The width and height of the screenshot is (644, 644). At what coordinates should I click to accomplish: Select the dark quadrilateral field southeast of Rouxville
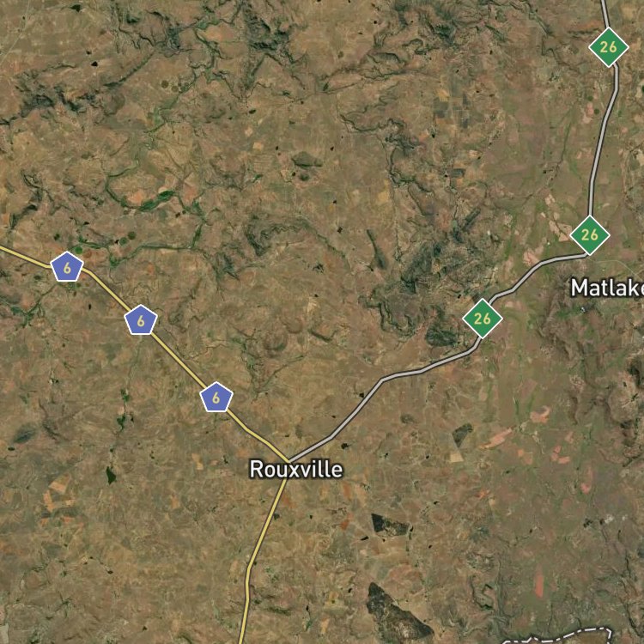point(390,526)
